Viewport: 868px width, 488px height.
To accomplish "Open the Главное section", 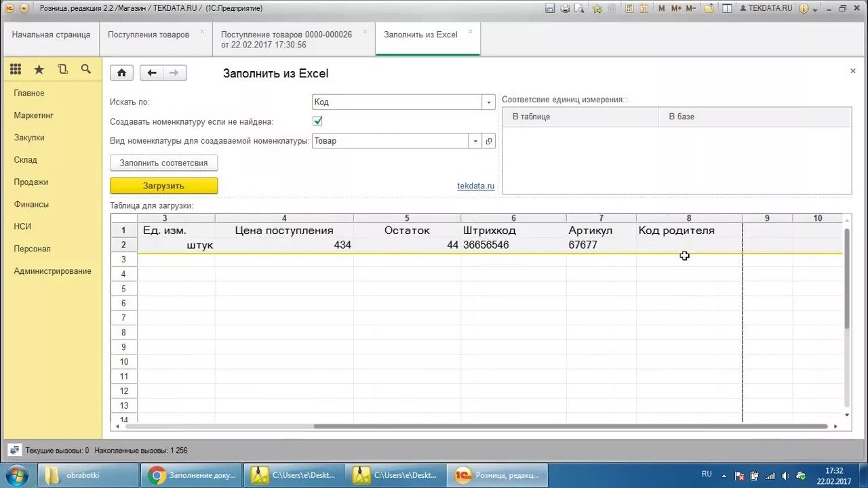I will 29,93.
